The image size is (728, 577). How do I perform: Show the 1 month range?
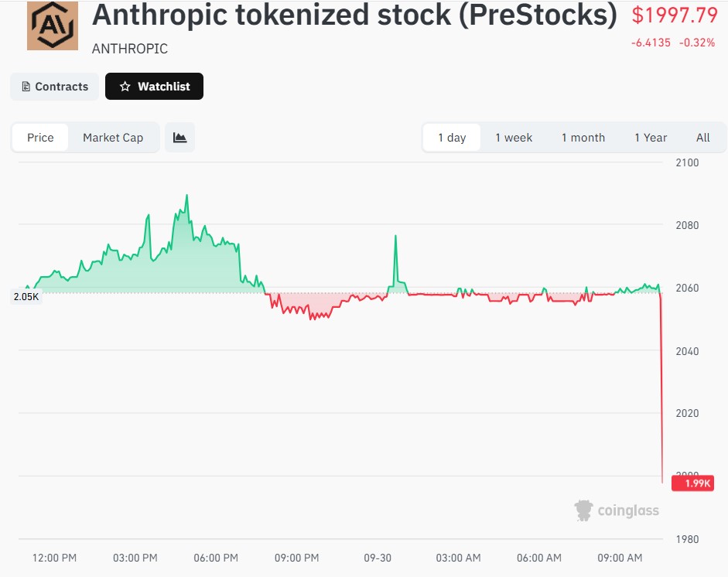(x=583, y=138)
